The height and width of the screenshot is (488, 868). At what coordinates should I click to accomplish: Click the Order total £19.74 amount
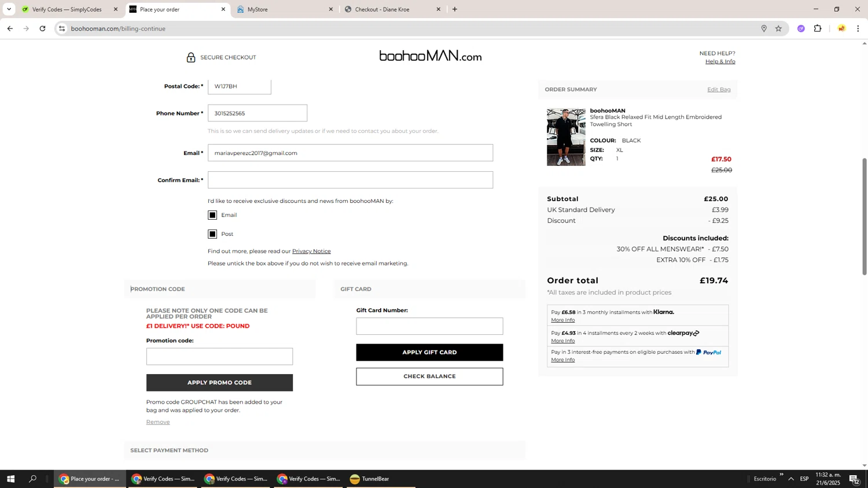(x=713, y=280)
